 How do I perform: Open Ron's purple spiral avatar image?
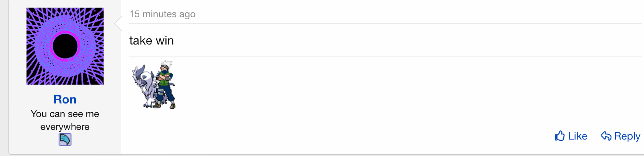coord(65,46)
